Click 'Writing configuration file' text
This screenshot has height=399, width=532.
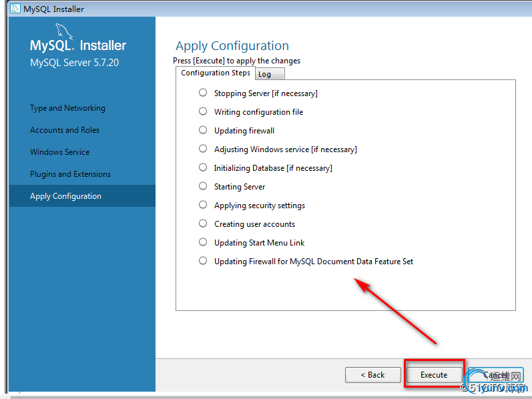coord(258,112)
